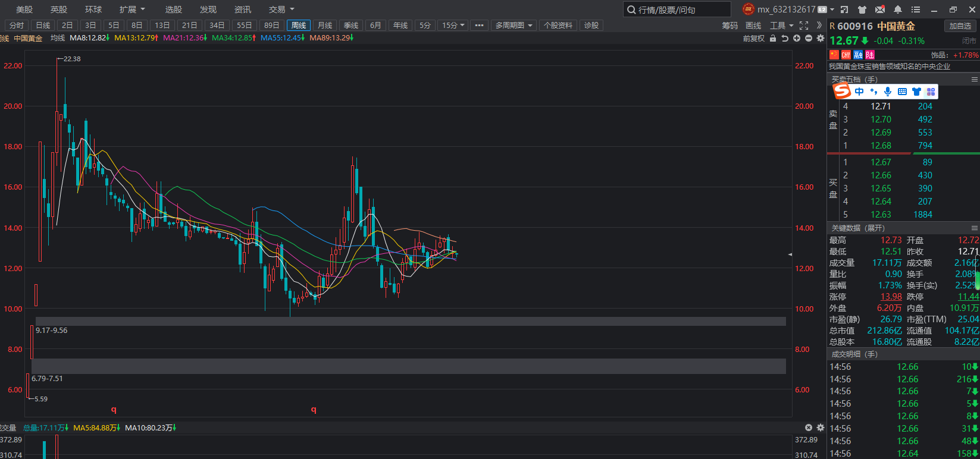Open the 选股 stock screener menu
Screen dimensions: 980x459
point(174,10)
